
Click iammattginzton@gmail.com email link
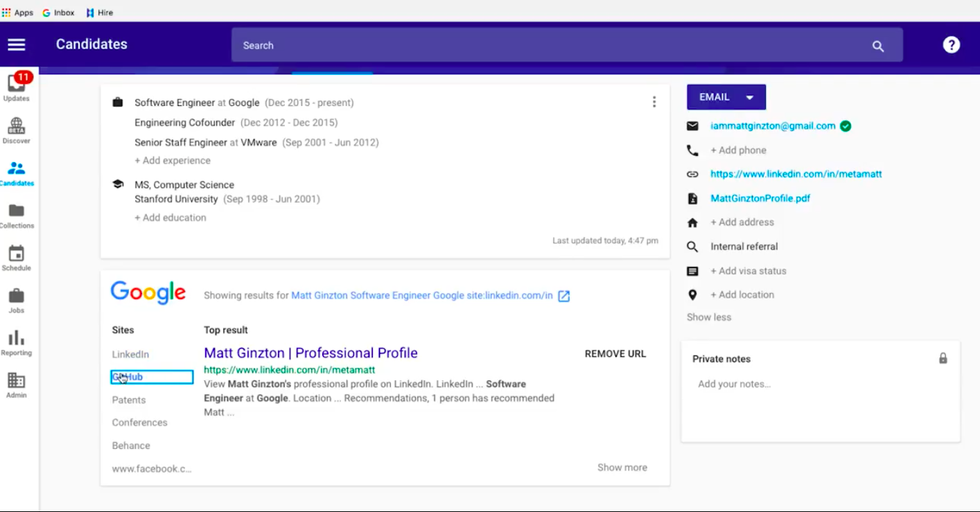tap(773, 126)
